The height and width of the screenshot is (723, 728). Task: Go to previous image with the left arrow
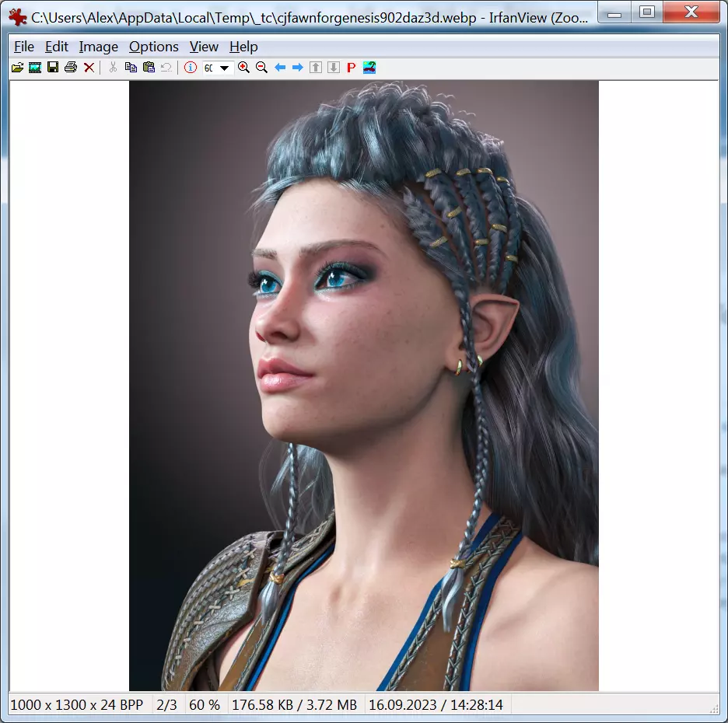[280, 68]
